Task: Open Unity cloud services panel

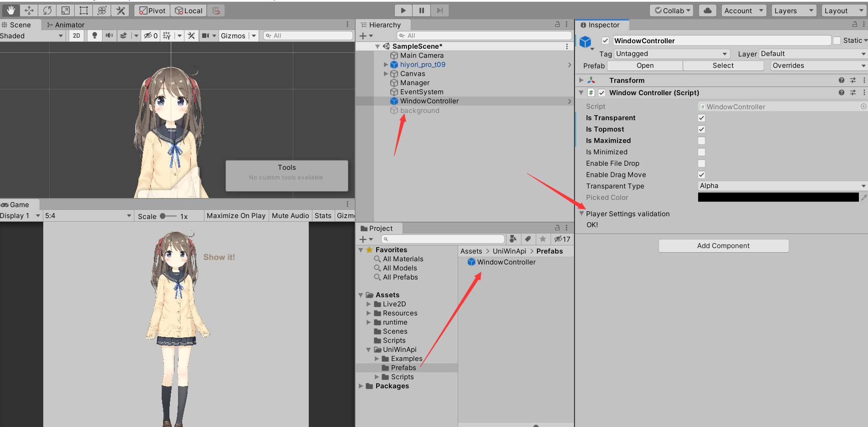Action: pos(707,10)
